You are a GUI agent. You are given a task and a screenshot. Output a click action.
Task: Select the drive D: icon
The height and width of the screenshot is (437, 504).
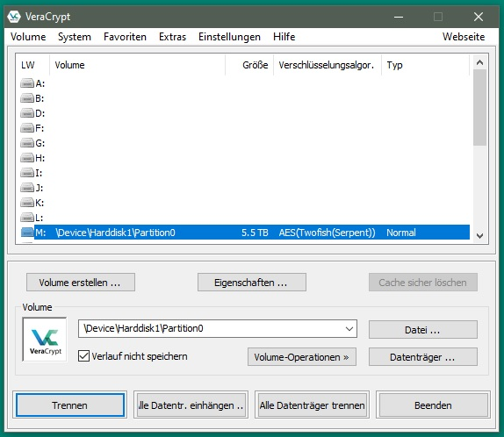(x=27, y=113)
